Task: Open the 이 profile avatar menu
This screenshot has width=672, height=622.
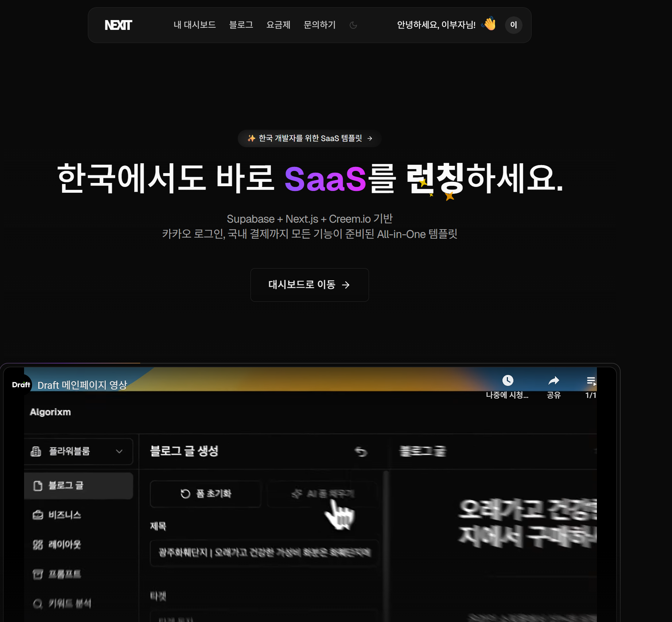Action: (x=513, y=25)
